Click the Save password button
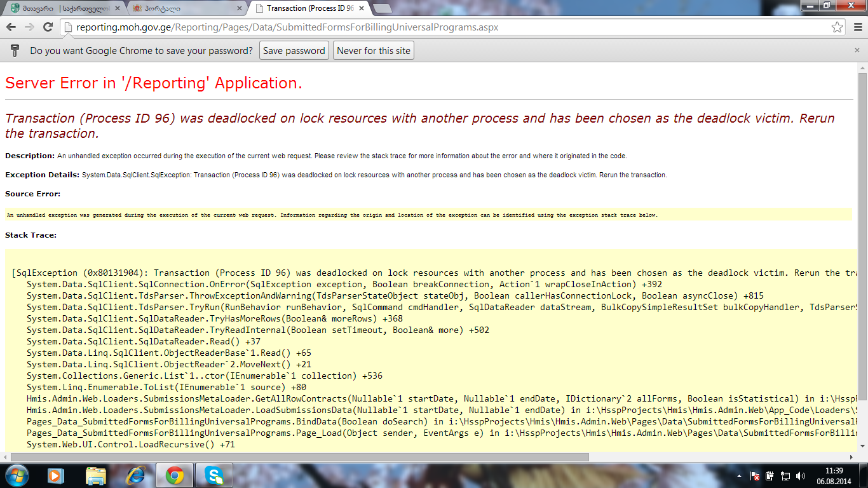The height and width of the screenshot is (488, 868). [294, 51]
